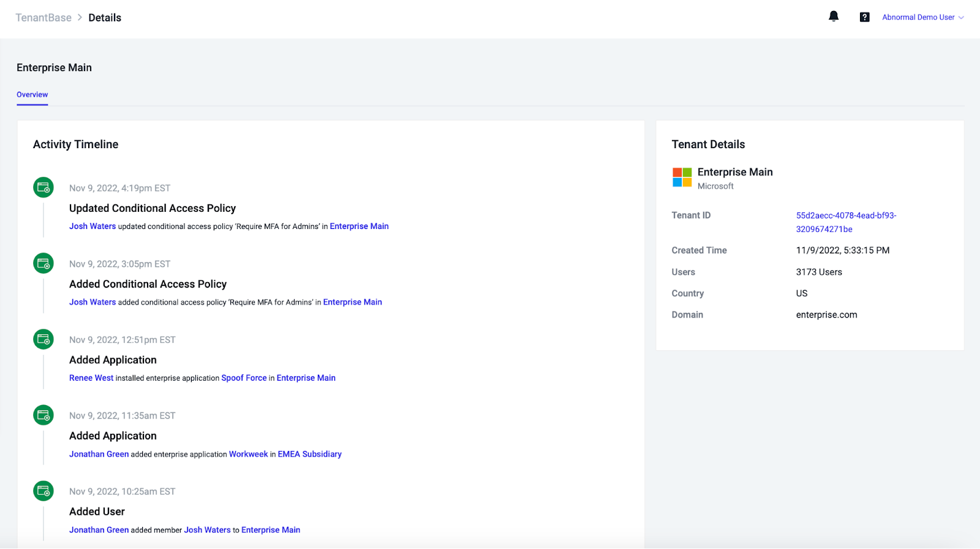Click the Tenant ID value link

(846, 222)
